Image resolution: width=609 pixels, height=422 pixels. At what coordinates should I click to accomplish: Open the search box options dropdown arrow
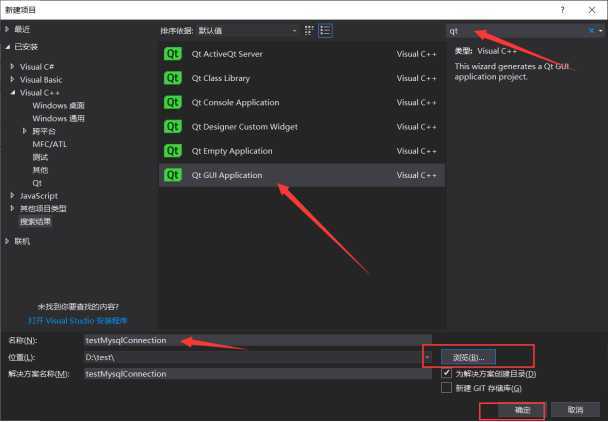pos(600,31)
